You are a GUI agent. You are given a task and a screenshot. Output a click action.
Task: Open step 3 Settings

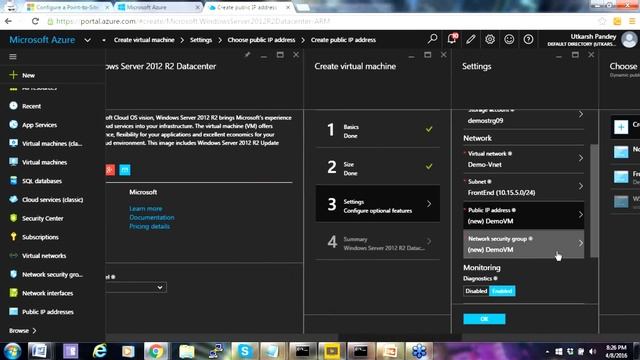point(378,204)
